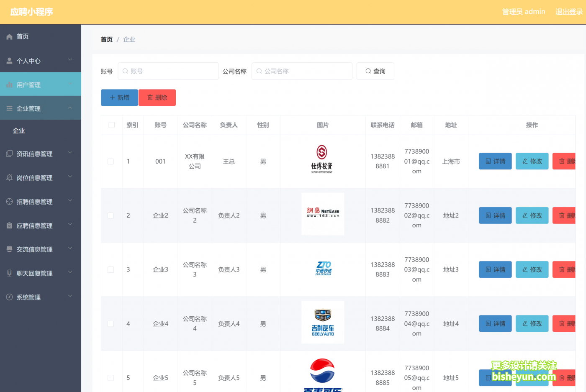Expand the 用户管理 menu chevron
The image size is (586, 392).
(70, 84)
